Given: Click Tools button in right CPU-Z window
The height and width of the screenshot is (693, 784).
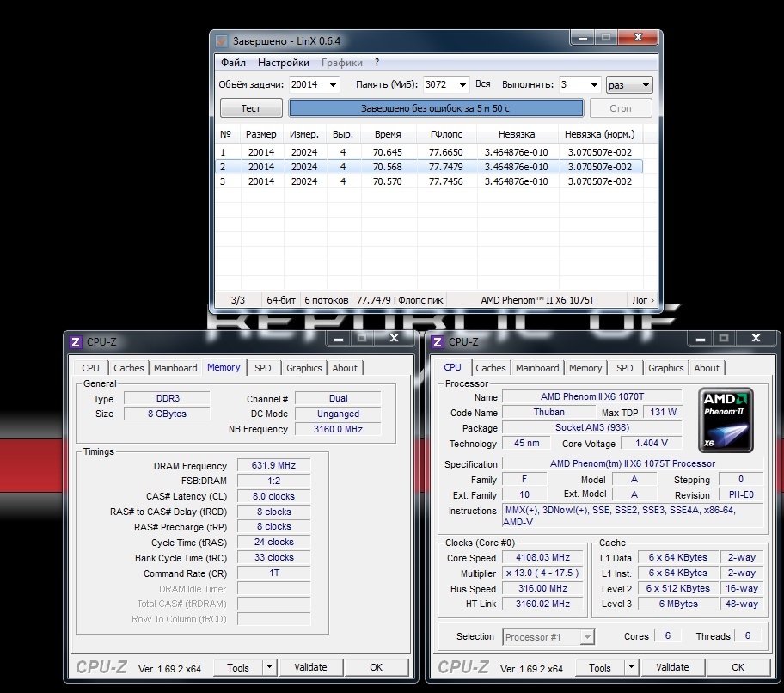Looking at the screenshot, I should (600, 667).
